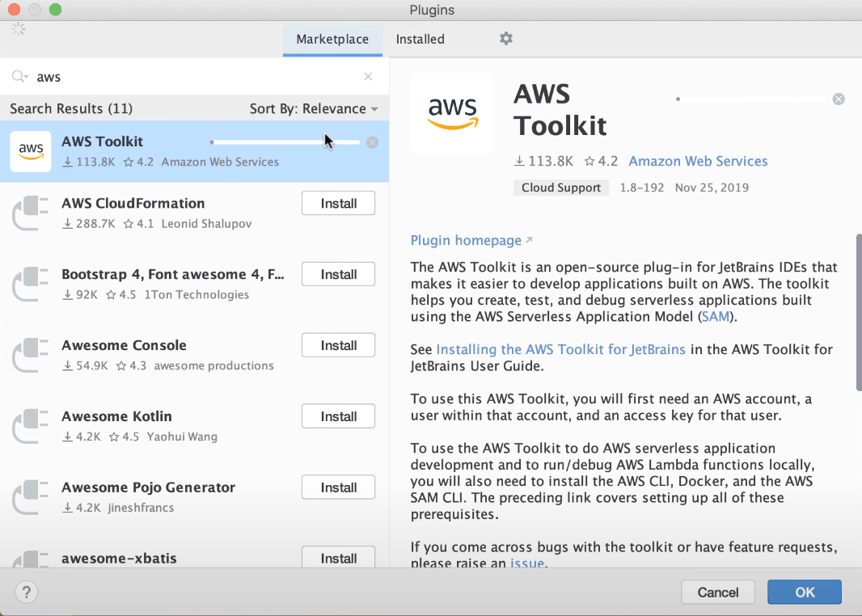Click inside the plugin search field
The width and height of the screenshot is (862, 616).
point(162,76)
